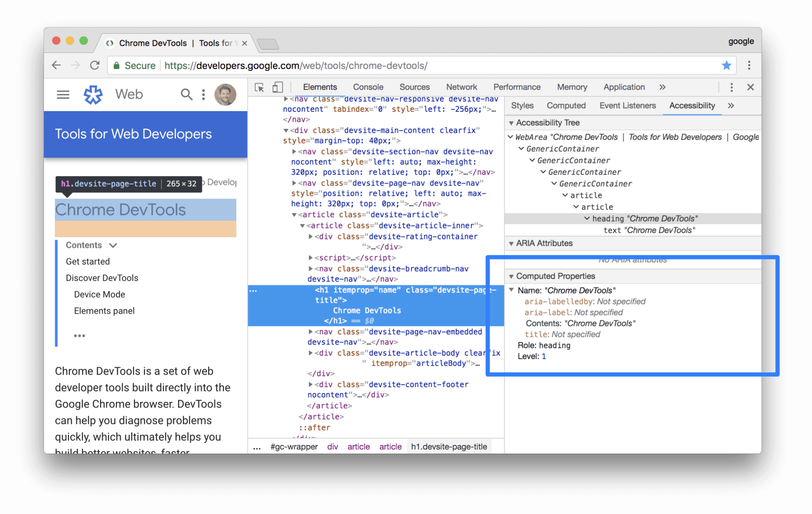The height and width of the screenshot is (514, 812).
Task: Select the inspect element icon
Action: tap(259, 88)
